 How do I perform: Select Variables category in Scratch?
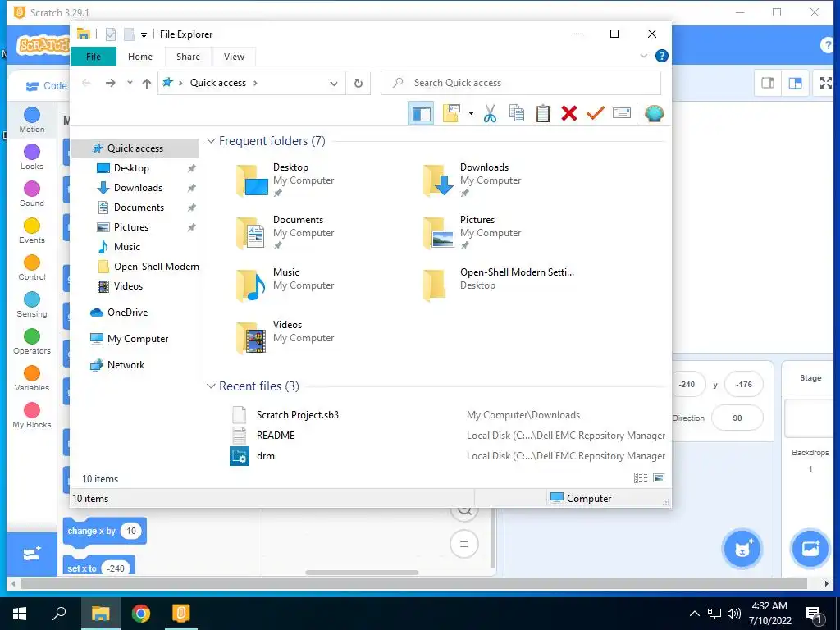coord(32,379)
